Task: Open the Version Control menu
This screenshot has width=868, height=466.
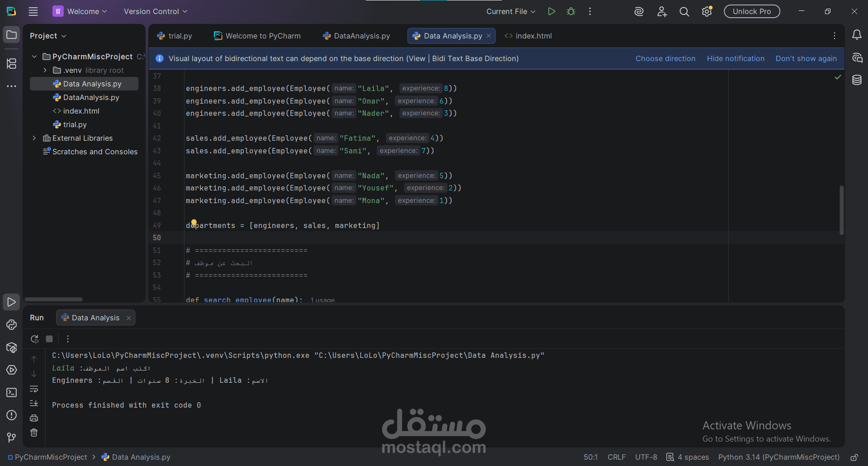Action: coord(156,11)
